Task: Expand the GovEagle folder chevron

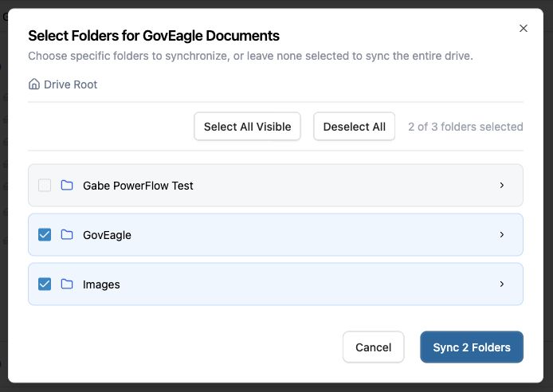Action: point(501,234)
